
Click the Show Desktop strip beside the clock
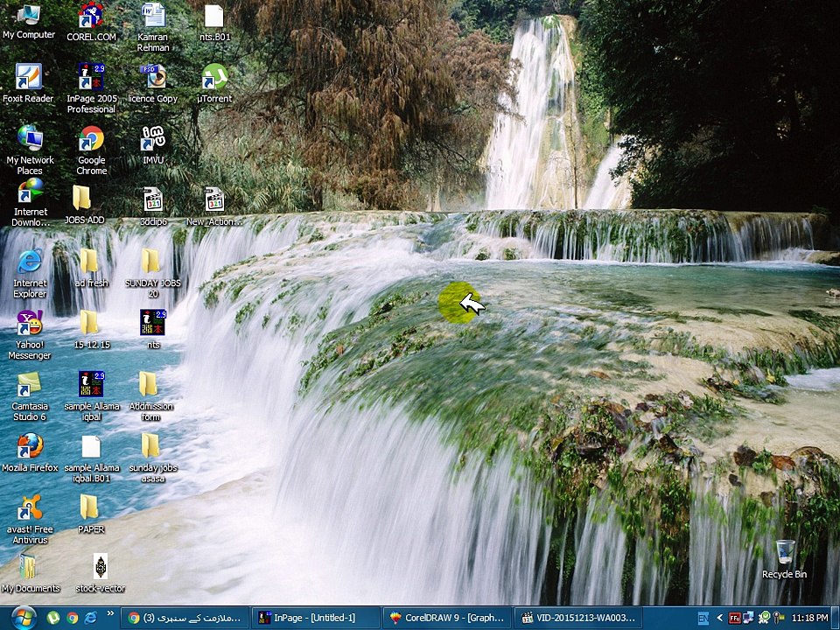point(836,619)
